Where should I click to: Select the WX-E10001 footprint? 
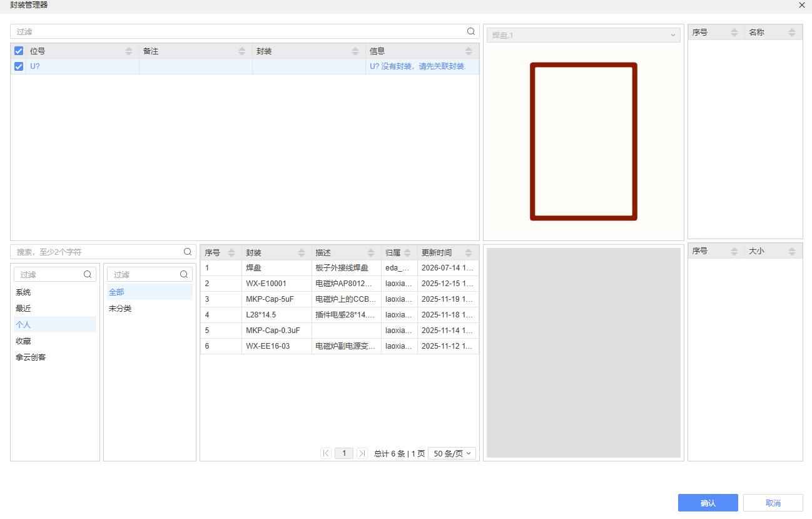pyautogui.click(x=340, y=284)
